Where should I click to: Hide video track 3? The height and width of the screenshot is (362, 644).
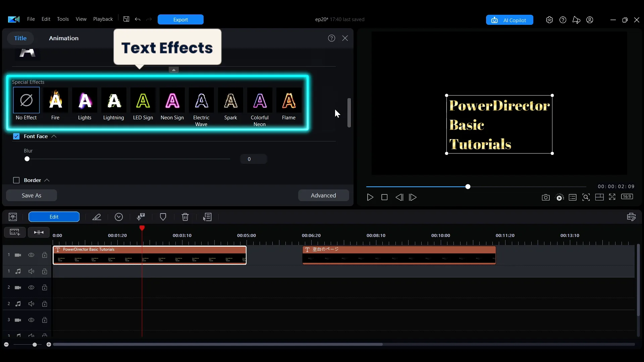(x=31, y=320)
